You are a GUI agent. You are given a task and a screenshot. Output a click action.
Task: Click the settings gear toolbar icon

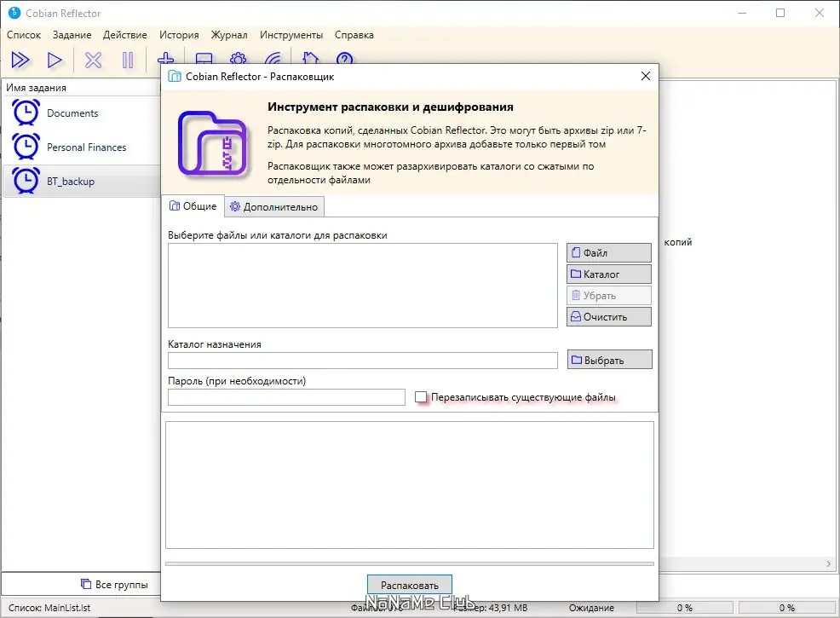(239, 58)
